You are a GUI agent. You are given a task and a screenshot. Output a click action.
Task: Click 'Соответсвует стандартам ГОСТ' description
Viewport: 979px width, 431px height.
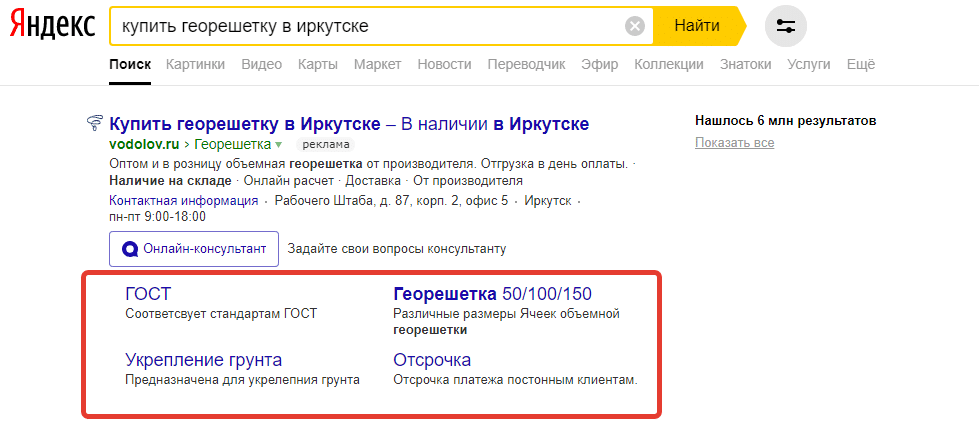point(221,314)
